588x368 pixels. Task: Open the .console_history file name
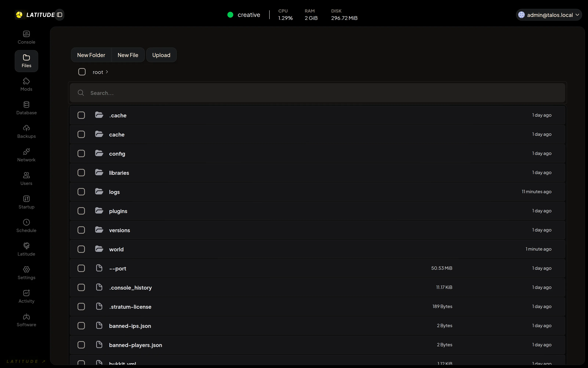(x=130, y=288)
